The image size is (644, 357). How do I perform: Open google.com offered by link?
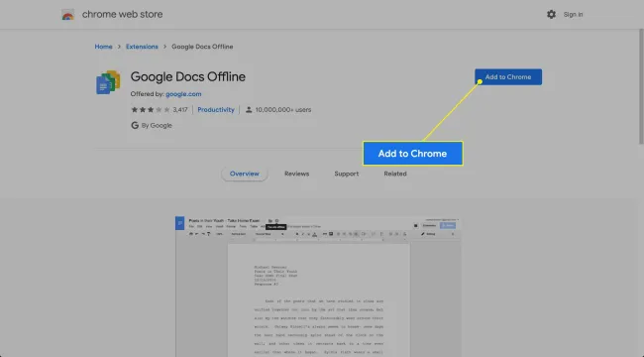click(x=183, y=94)
